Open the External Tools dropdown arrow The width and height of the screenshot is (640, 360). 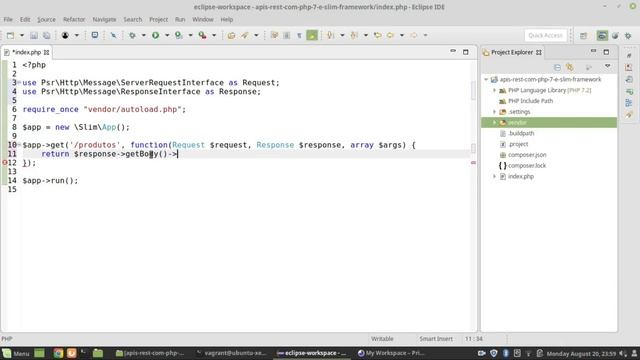click(214, 36)
